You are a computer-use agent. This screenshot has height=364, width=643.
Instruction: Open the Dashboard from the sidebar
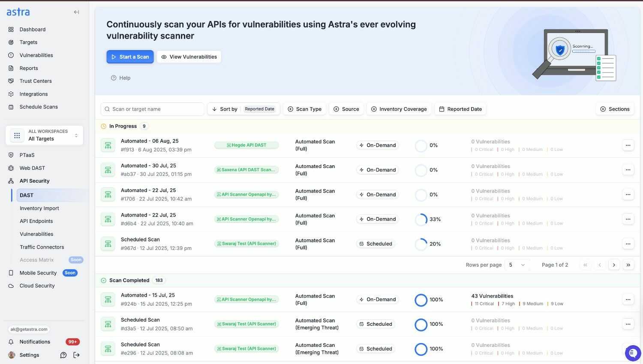point(33,29)
